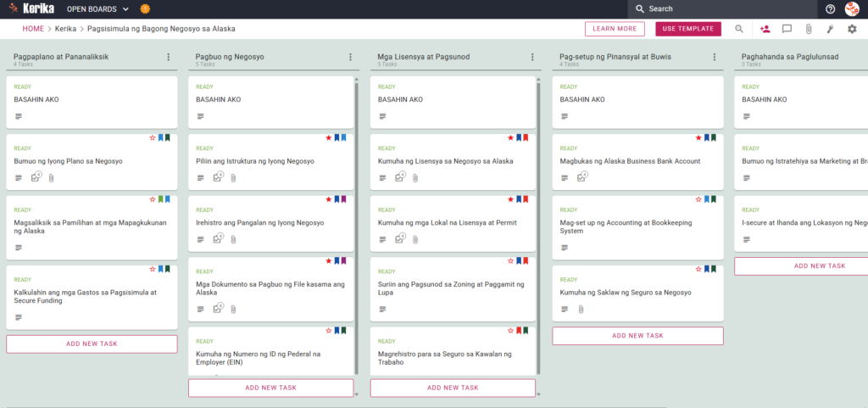The width and height of the screenshot is (868, 408).
Task: Open the user avatar profile menu
Action: 851,8
